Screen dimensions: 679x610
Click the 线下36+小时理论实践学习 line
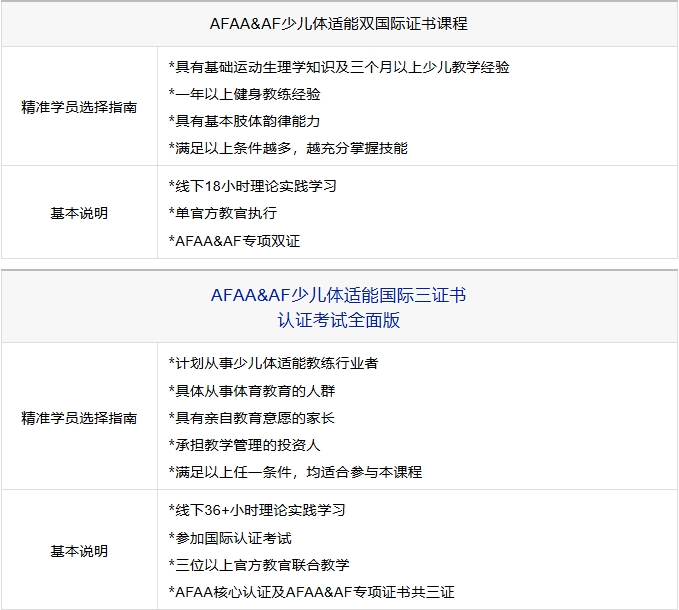(x=257, y=510)
